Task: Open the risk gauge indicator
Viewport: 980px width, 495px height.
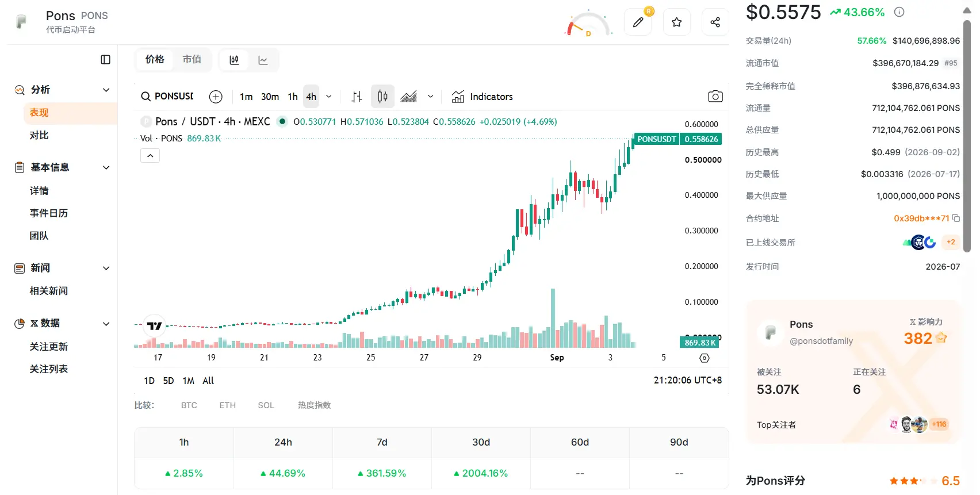Action: [588, 24]
